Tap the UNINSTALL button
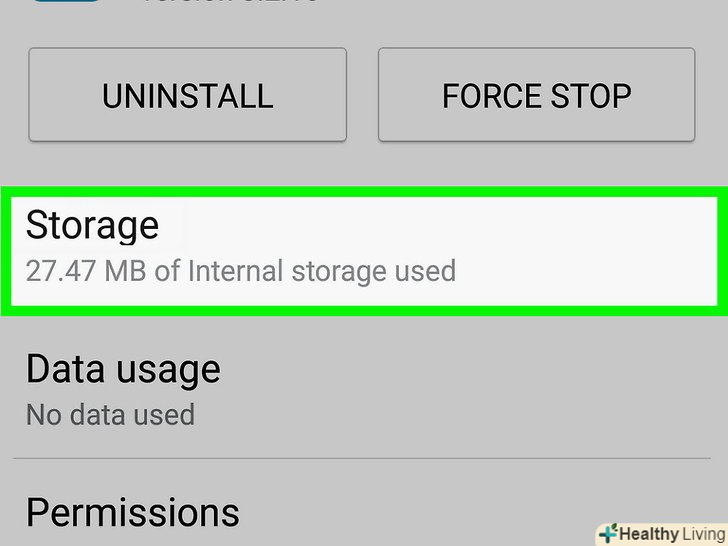This screenshot has height=546, width=728. [187, 95]
